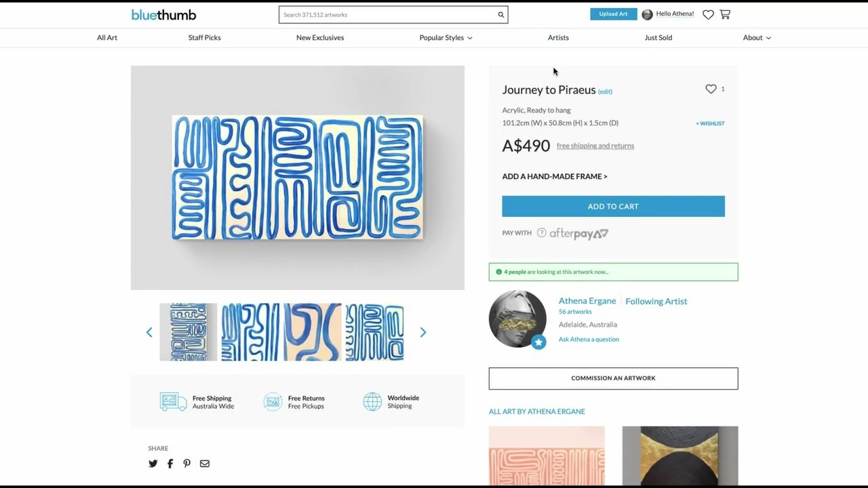Select the second thumbnail of blue lines close-up
The image size is (868, 488).
[x=250, y=332]
